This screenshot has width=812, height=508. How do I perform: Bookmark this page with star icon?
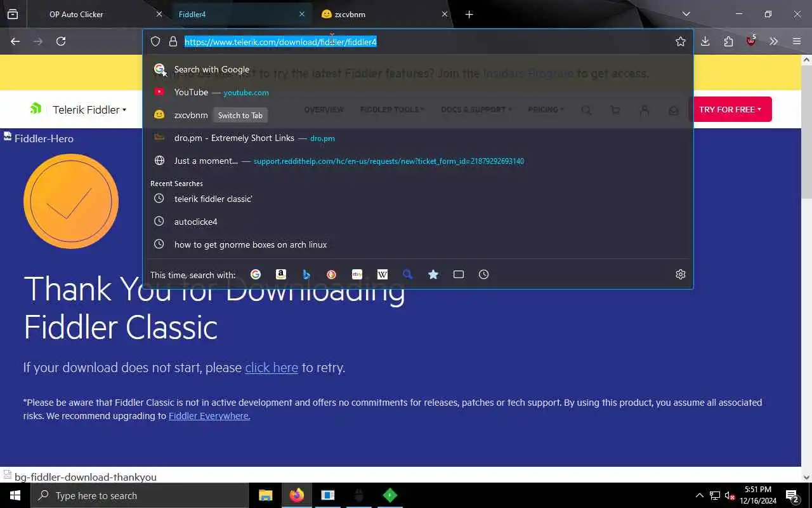tap(681, 41)
